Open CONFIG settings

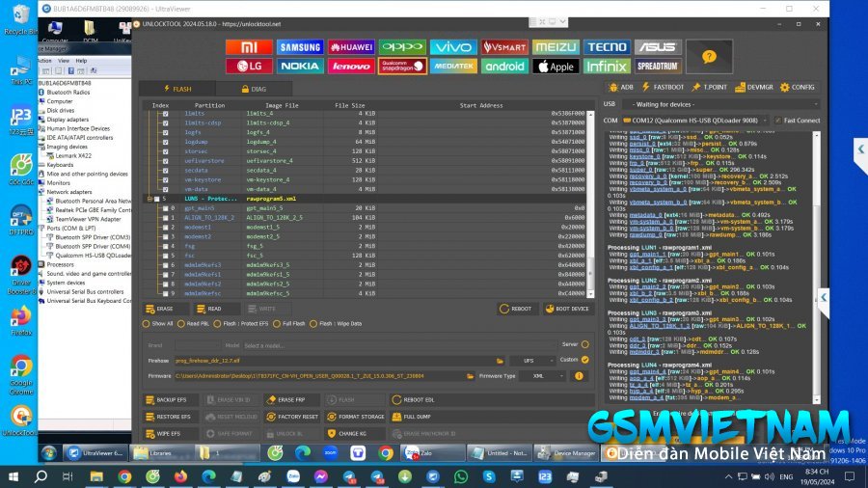pyautogui.click(x=798, y=88)
